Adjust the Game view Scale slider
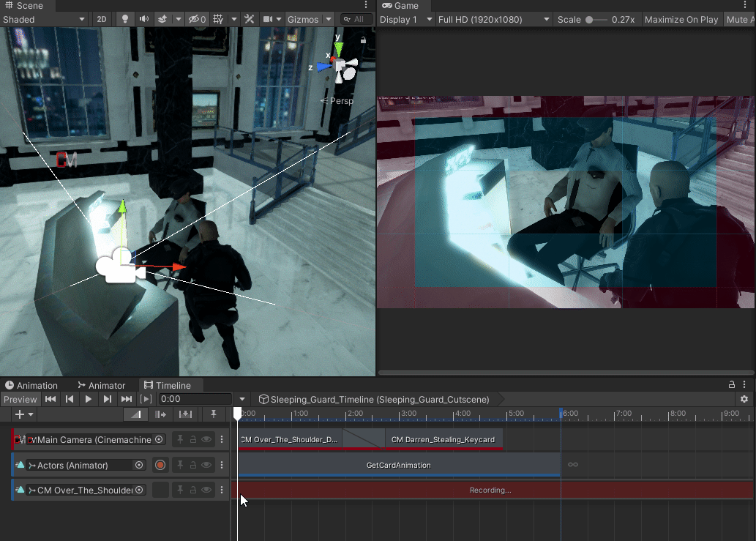This screenshot has height=541, width=756. (590, 20)
